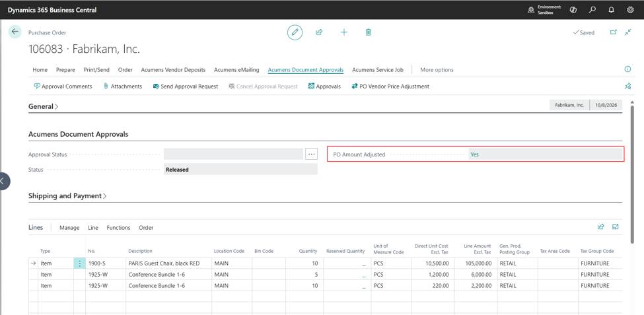644x315 pixels.
Task: Open Acumens eMailing tab
Action: click(236, 70)
